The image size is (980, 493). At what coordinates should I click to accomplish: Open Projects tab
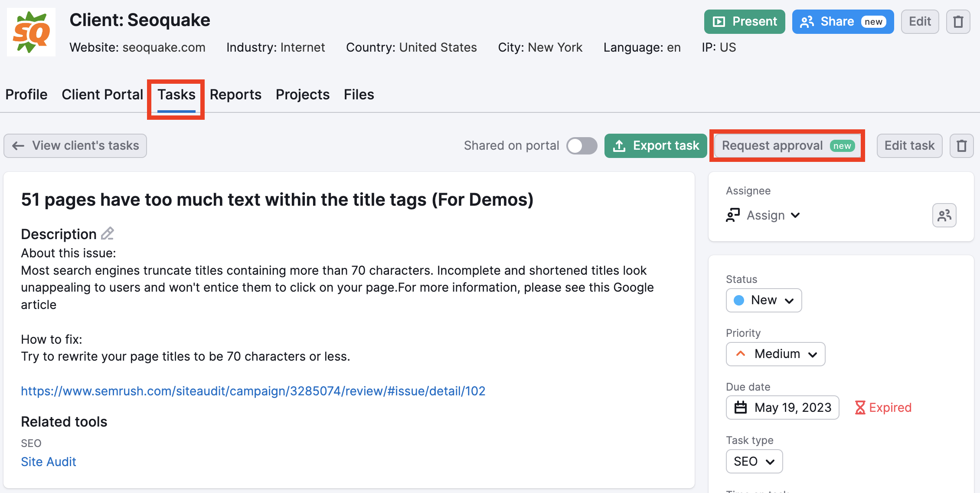click(303, 95)
